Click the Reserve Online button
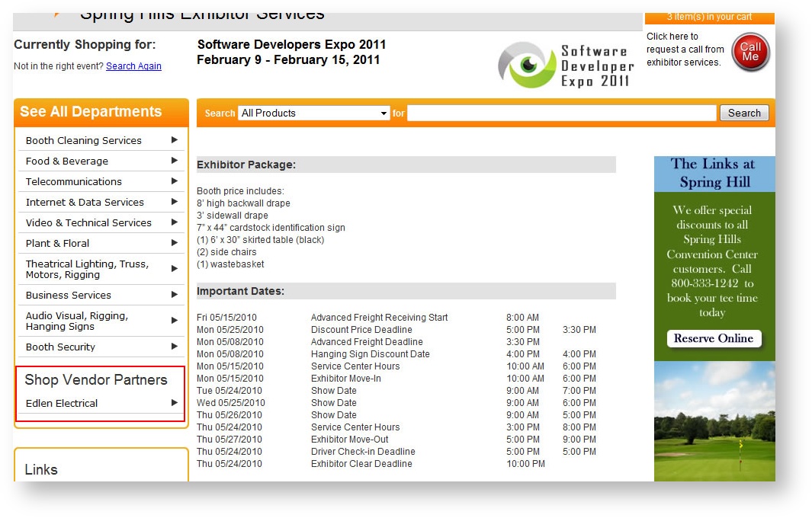The image size is (812, 518). (714, 339)
